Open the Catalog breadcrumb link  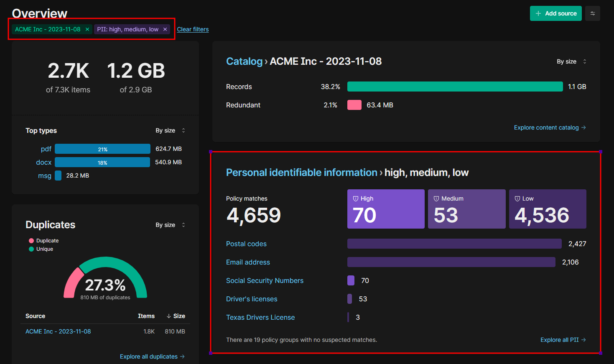click(x=244, y=61)
